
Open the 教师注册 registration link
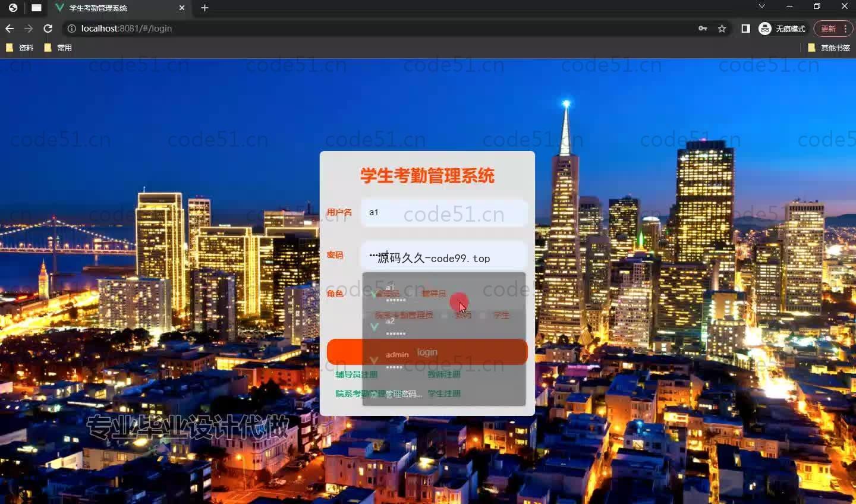pyautogui.click(x=444, y=374)
